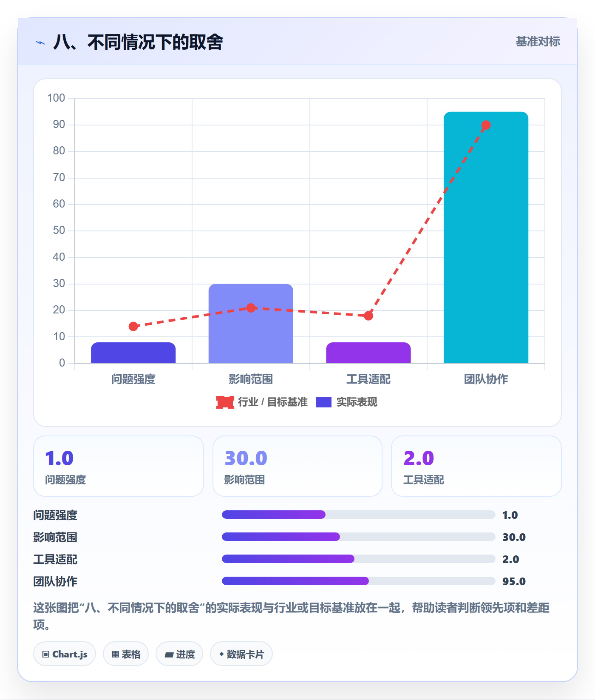Screen dimensions: 595x700
Task: Click the 影响范围 x-axis label
Action: point(251,379)
